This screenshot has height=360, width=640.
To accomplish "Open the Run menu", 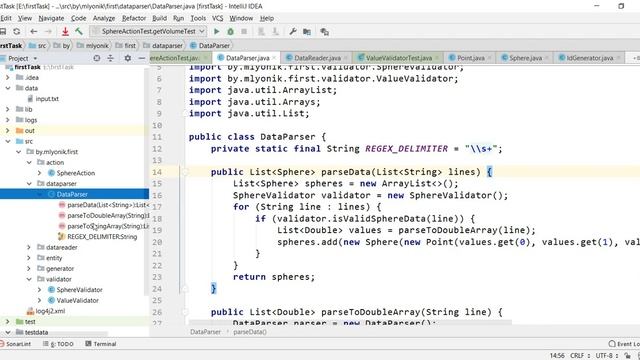I will point(178,18).
